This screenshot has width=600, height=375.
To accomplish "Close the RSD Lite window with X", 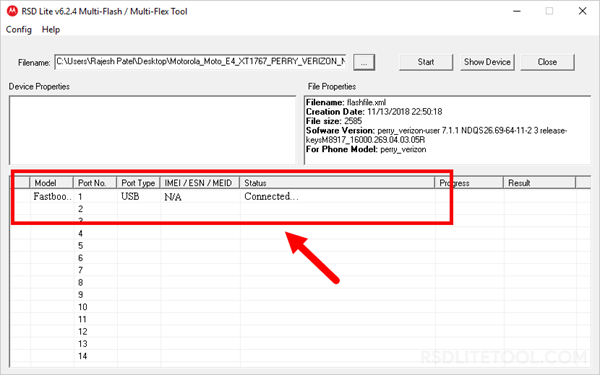I will (582, 11).
